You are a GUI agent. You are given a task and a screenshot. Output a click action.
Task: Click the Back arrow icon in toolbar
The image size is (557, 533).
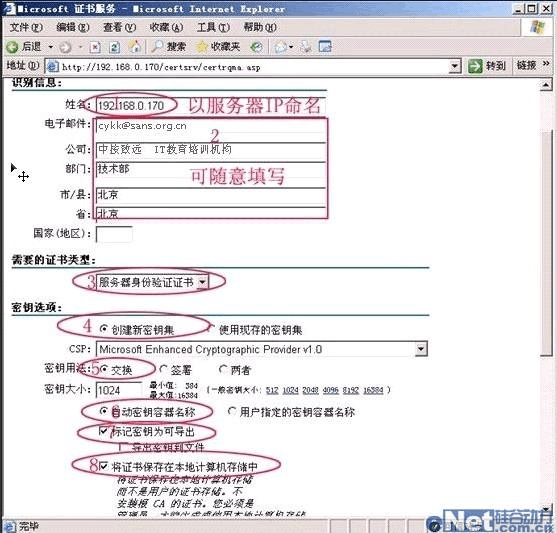click(12, 47)
